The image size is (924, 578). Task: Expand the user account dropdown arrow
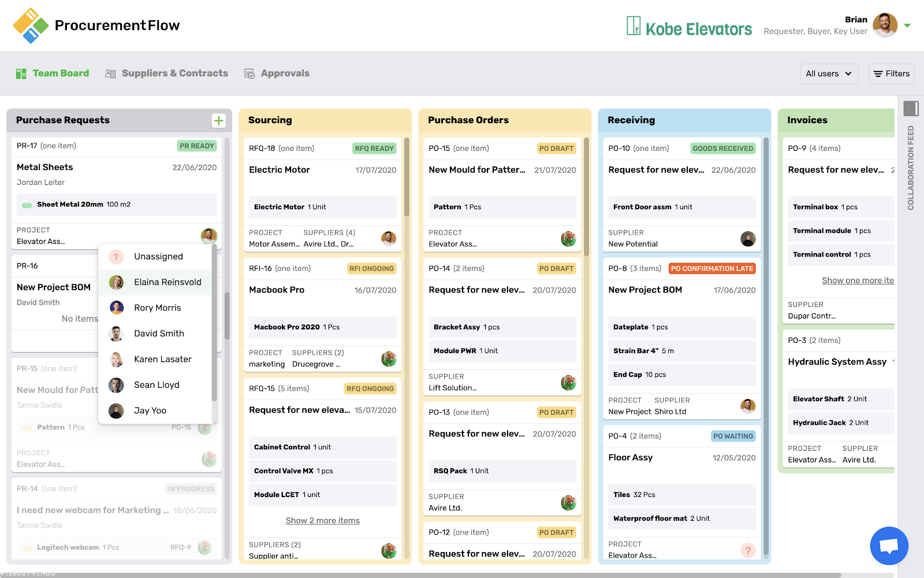[907, 25]
